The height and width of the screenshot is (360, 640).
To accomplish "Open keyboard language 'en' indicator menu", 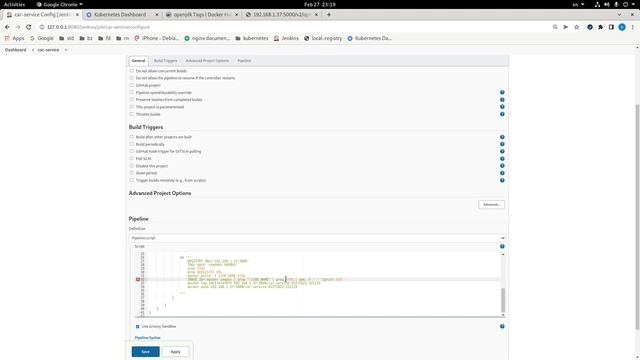I will (x=578, y=4).
